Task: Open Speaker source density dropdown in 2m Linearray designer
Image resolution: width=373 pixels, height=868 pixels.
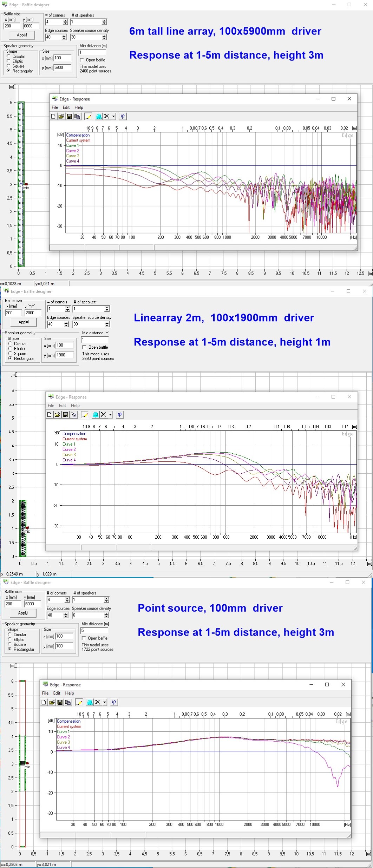Action: tap(107, 324)
